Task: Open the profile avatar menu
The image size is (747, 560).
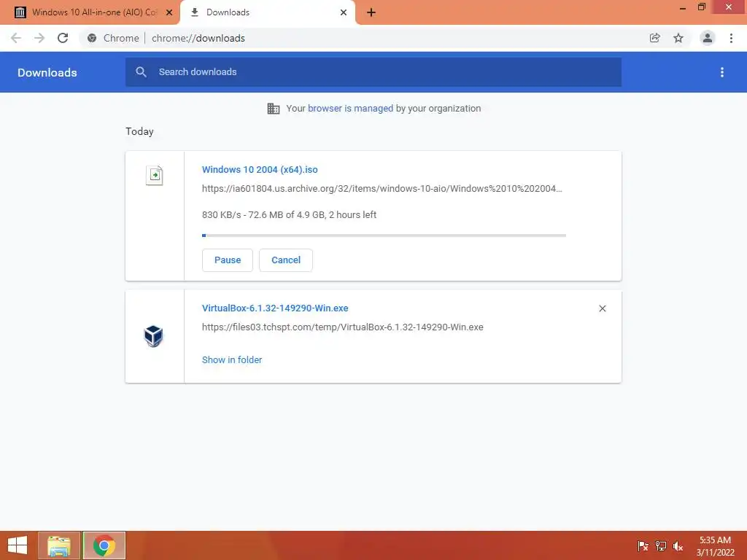Action: 708,38
